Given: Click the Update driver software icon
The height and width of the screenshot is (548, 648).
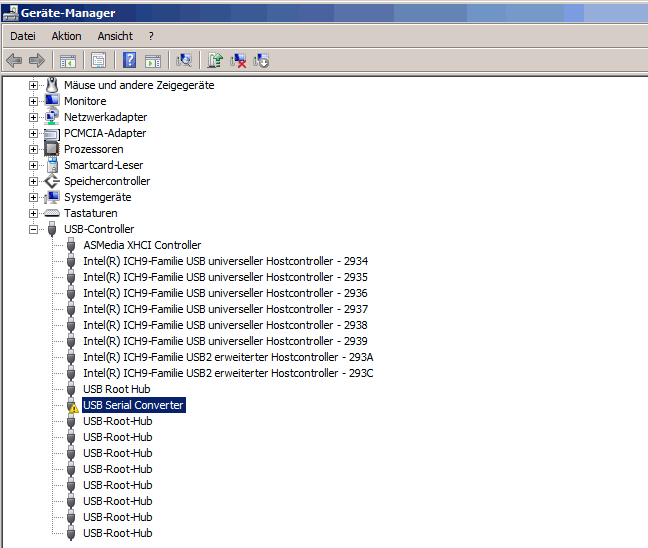Looking at the screenshot, I should 215,60.
